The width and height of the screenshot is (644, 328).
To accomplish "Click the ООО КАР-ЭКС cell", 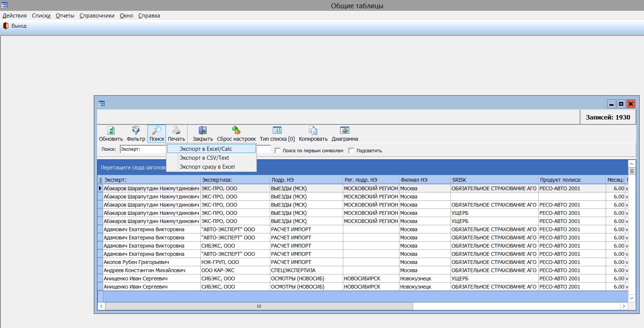I will (x=235, y=270).
